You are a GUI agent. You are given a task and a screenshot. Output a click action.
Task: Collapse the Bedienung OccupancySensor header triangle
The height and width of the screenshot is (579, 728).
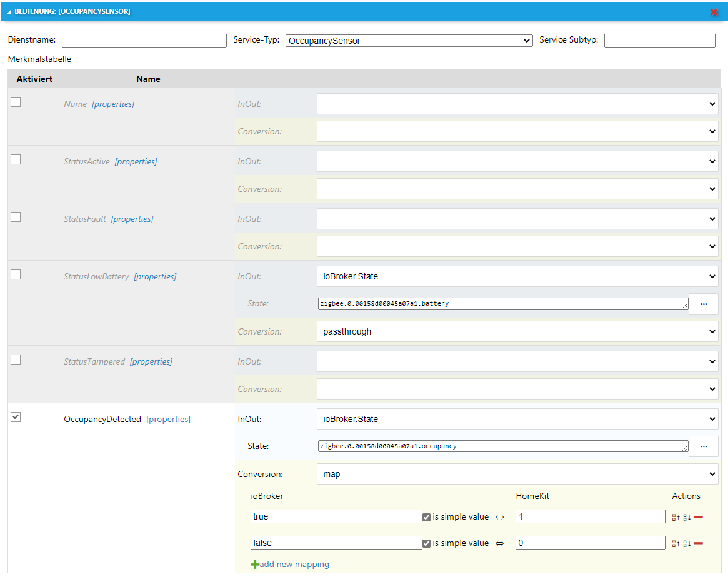coord(9,12)
